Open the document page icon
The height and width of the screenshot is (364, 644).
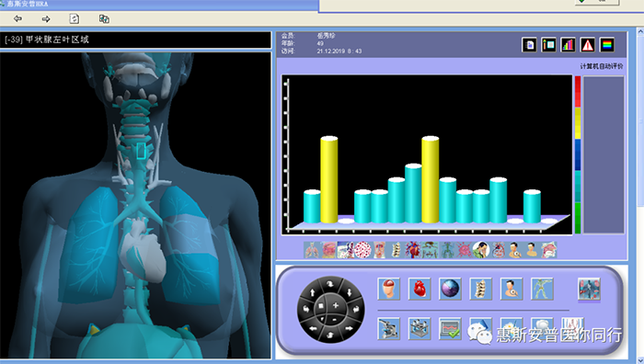(x=529, y=45)
